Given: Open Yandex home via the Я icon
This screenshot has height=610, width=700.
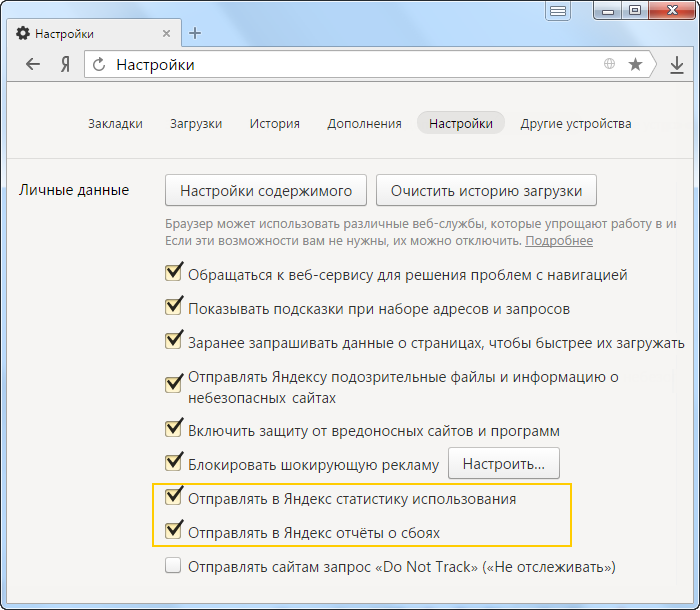Looking at the screenshot, I should point(65,65).
